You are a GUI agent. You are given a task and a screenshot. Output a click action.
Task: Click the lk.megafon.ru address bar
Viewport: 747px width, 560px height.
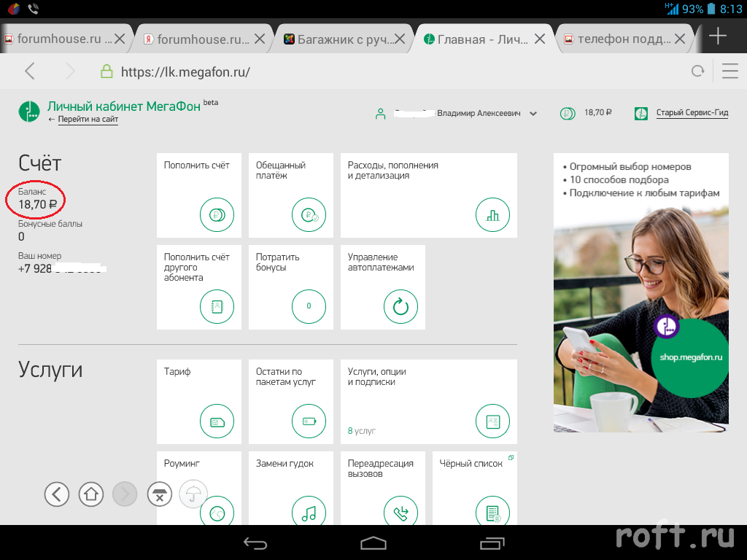coord(365,71)
